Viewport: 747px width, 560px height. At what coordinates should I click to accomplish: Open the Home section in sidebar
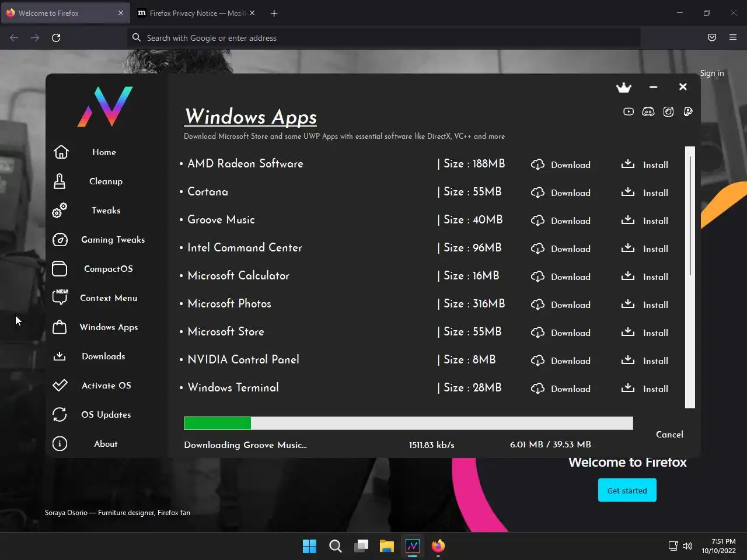click(x=104, y=152)
